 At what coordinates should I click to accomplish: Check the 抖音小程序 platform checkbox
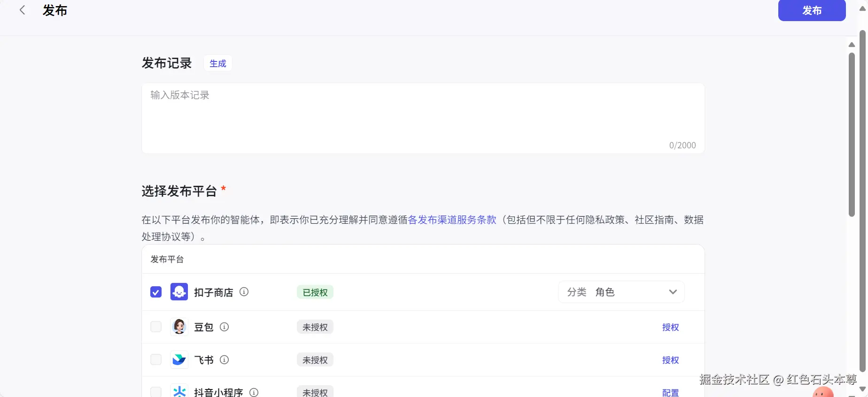pos(156,392)
